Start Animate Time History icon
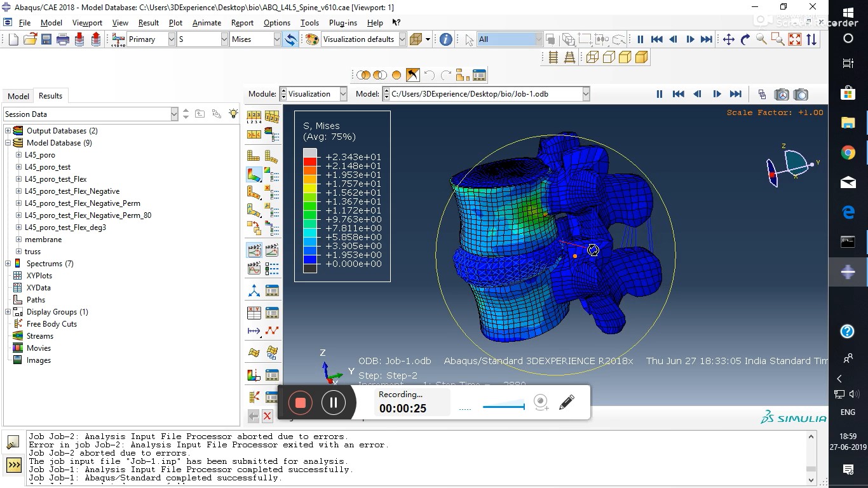This screenshot has width=868, height=488. tap(271, 250)
